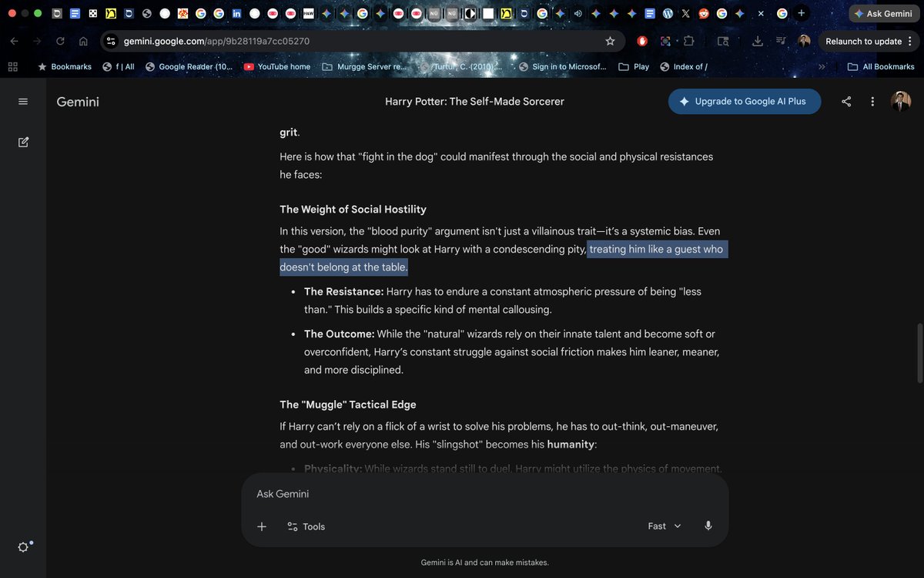Open the All Bookmarks folder
This screenshot has height=578, width=924.
881,67
